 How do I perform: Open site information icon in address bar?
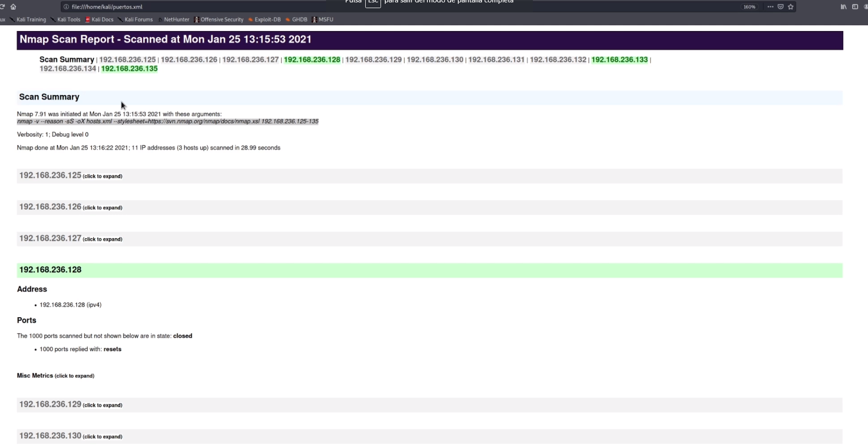66,7
